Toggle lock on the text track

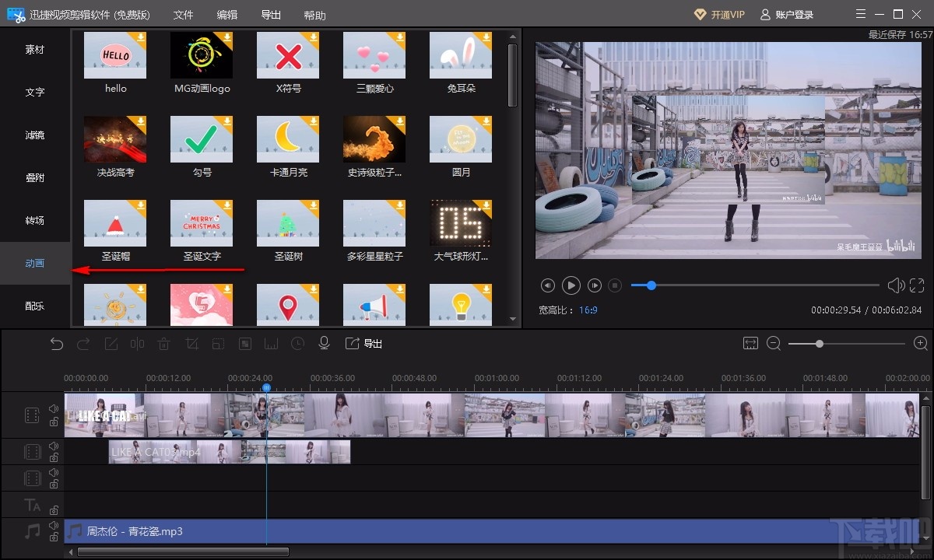[x=54, y=510]
